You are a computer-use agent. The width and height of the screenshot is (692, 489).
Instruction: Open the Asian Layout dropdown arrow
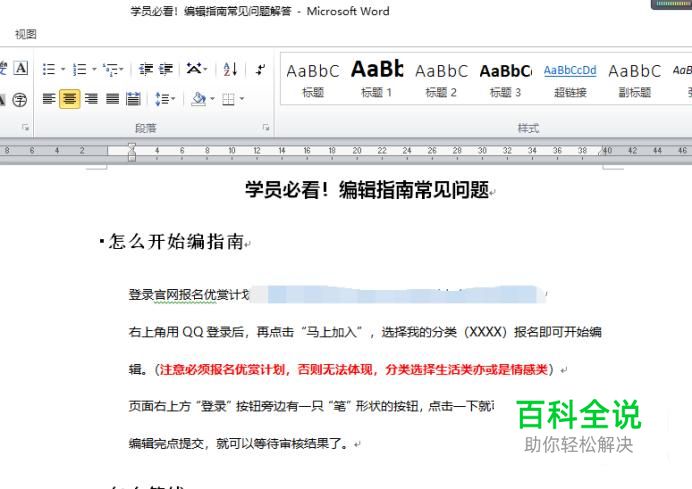205,69
